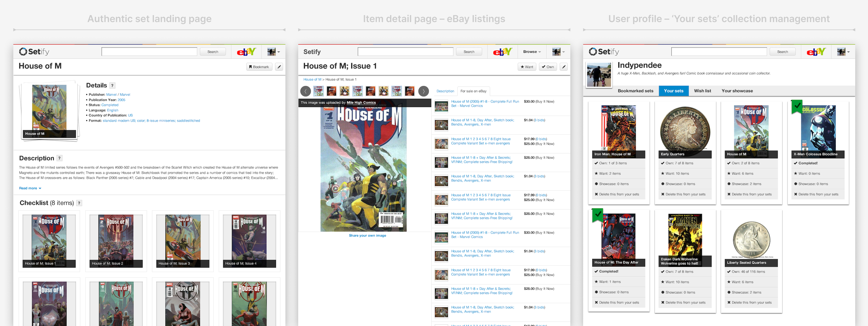Open the House of M; Issue 3 checklist thumbnail
This screenshot has width=868, height=326.
pyautogui.click(x=183, y=241)
